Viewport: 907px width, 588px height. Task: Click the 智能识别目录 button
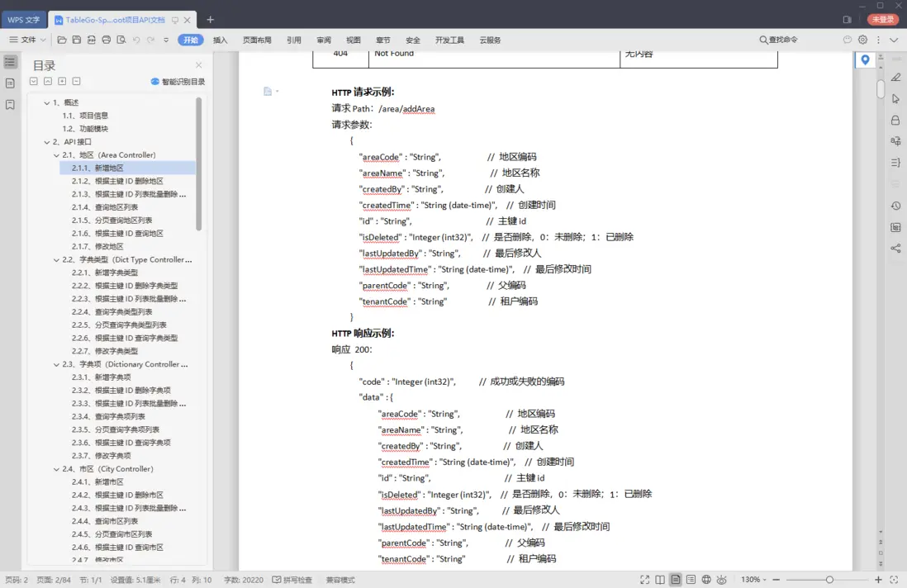tap(178, 82)
